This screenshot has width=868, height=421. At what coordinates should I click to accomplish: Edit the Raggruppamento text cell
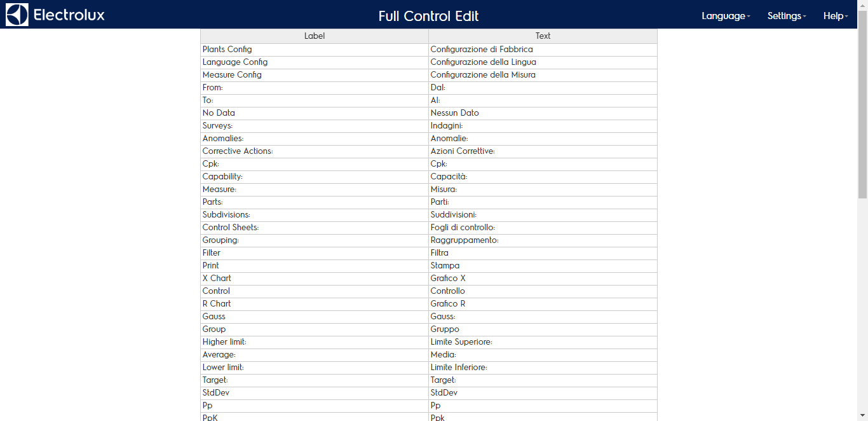[543, 240]
